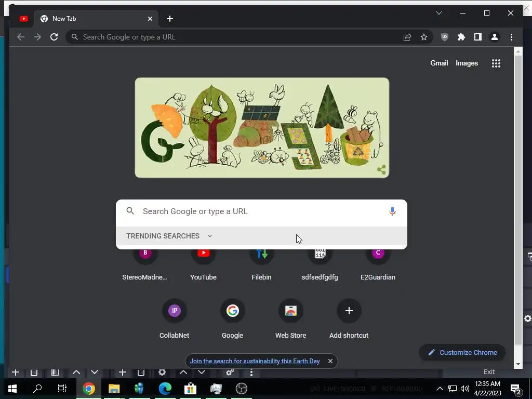Open the volume tray icon
Viewport: 532px width, 399px height.
pyautogui.click(x=465, y=389)
